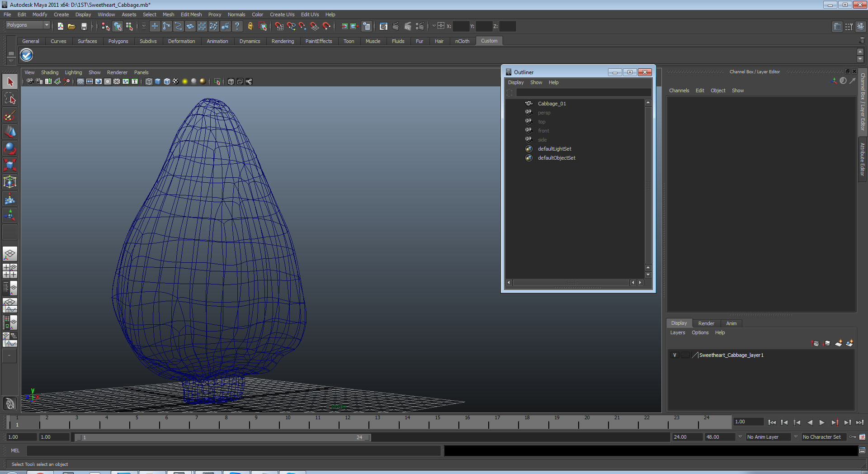Create new empty display layer icon
The height and width of the screenshot is (474, 868).
(x=839, y=343)
